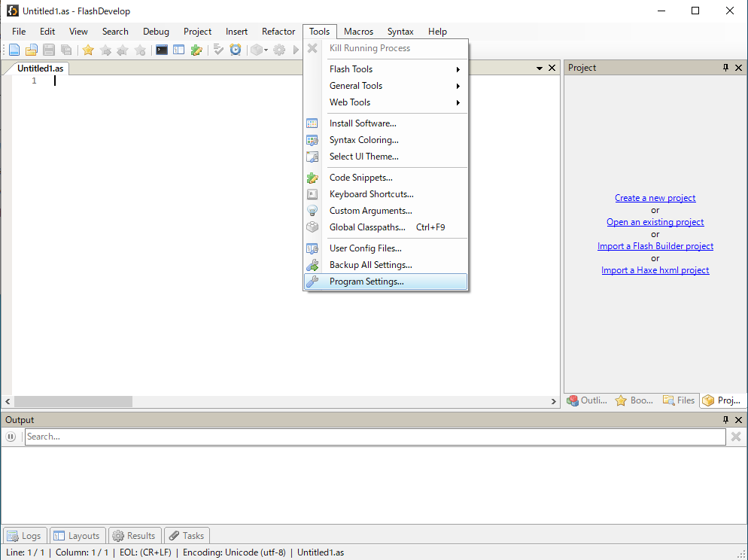
Task: Open Custom Arguments... menu entry
Action: click(x=385, y=210)
